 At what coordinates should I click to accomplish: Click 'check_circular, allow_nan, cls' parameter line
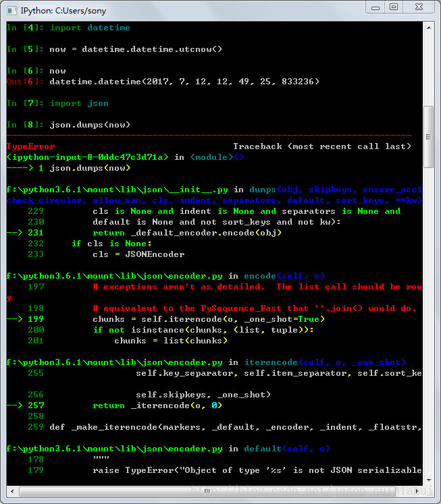pos(214,200)
